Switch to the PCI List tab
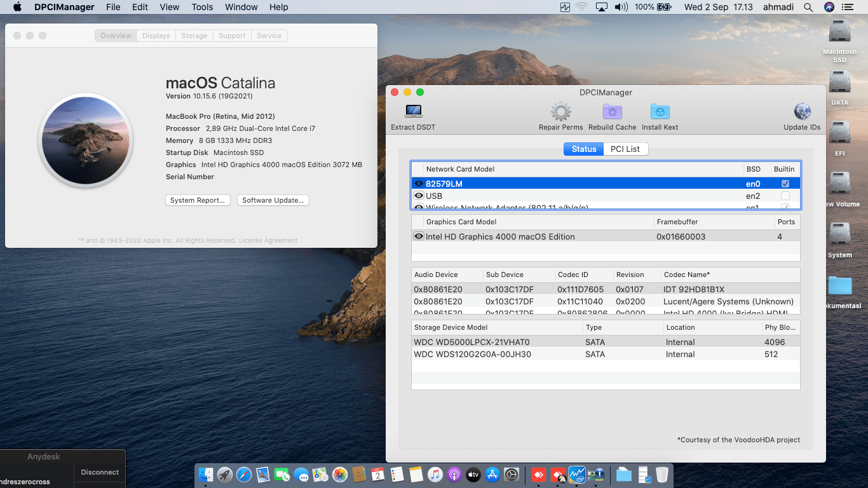 pos(625,149)
